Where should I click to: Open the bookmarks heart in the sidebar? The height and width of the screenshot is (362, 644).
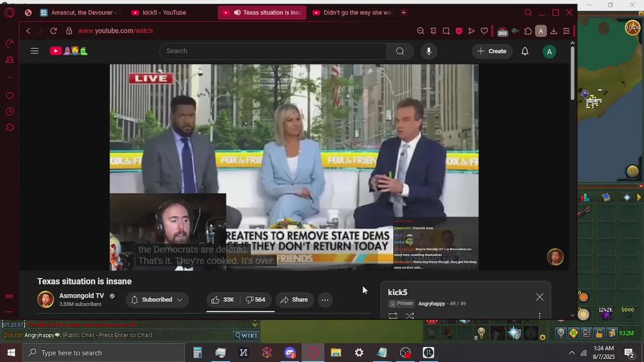pos(10,96)
